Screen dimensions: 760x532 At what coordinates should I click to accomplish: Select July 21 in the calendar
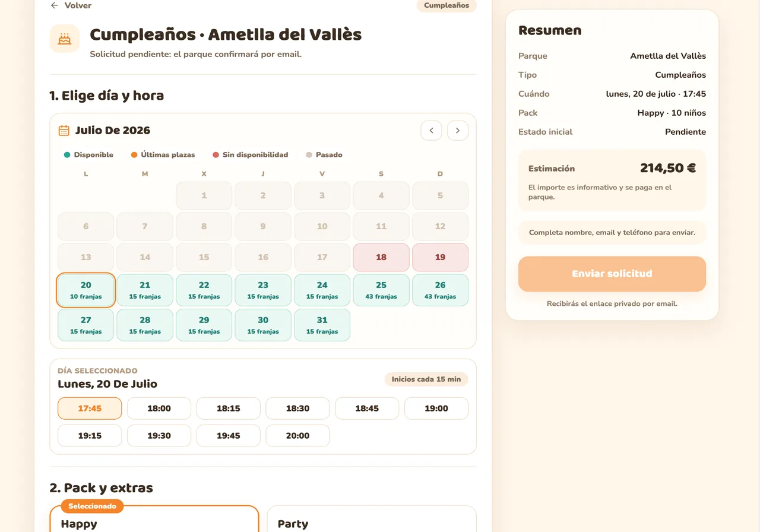145,290
